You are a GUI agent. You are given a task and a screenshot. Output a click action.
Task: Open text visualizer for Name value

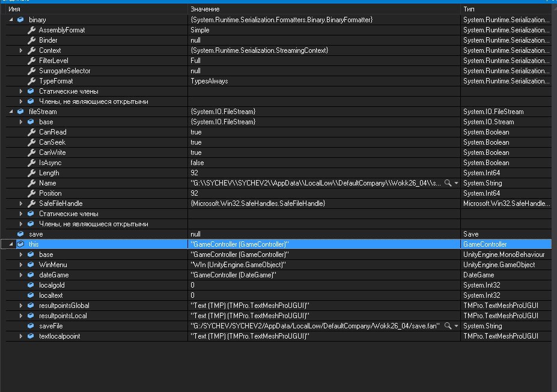pyautogui.click(x=448, y=183)
